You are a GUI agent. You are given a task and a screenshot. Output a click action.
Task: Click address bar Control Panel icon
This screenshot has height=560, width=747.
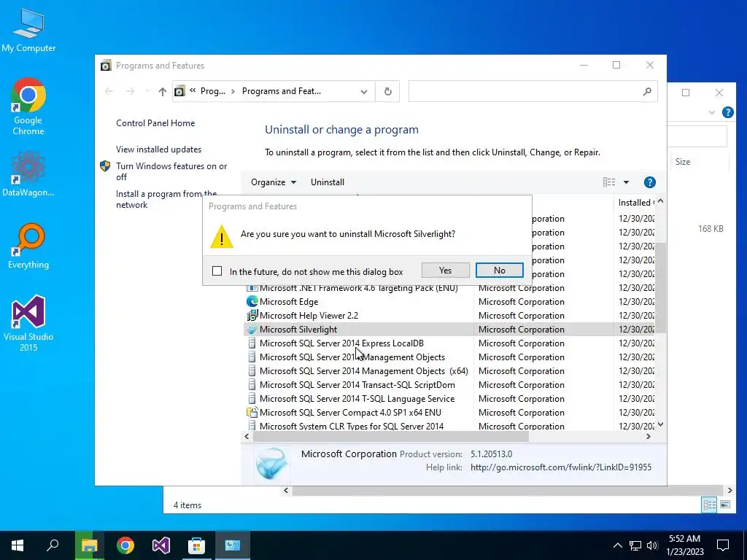coord(179,91)
